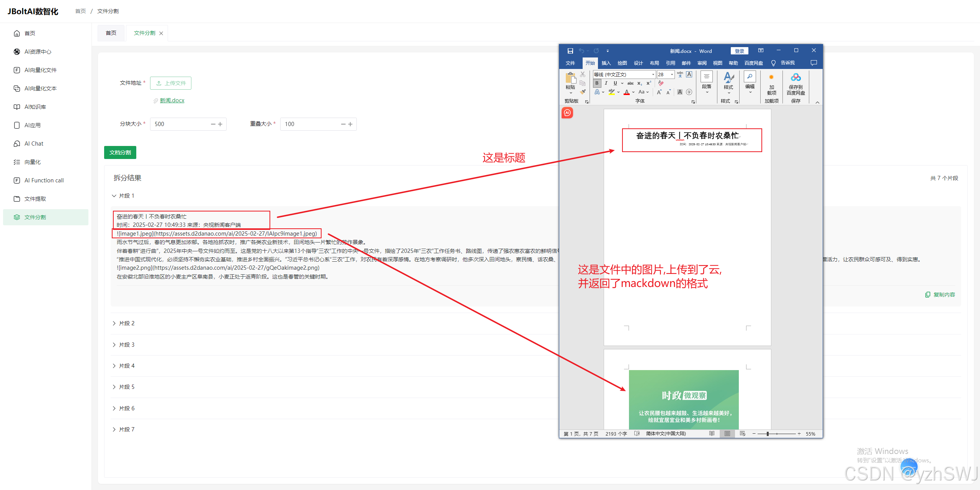The height and width of the screenshot is (490, 980).
Task: Open the 新闻.docx attachment link
Action: [172, 100]
